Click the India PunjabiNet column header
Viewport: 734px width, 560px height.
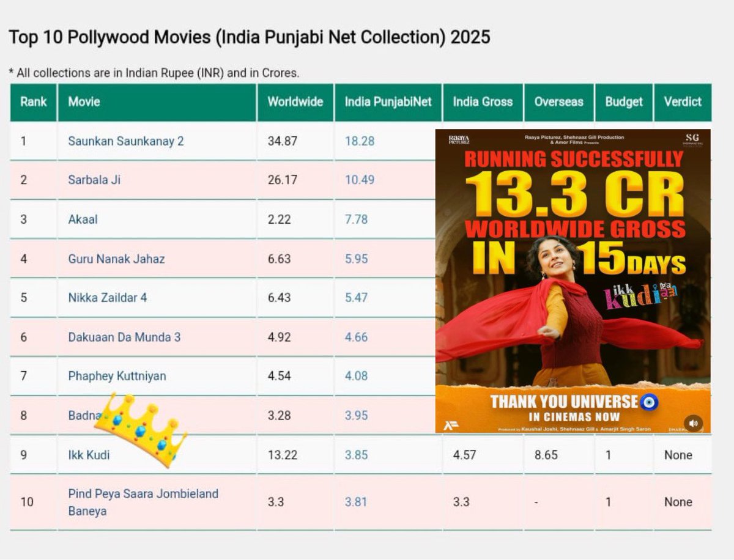tap(388, 102)
